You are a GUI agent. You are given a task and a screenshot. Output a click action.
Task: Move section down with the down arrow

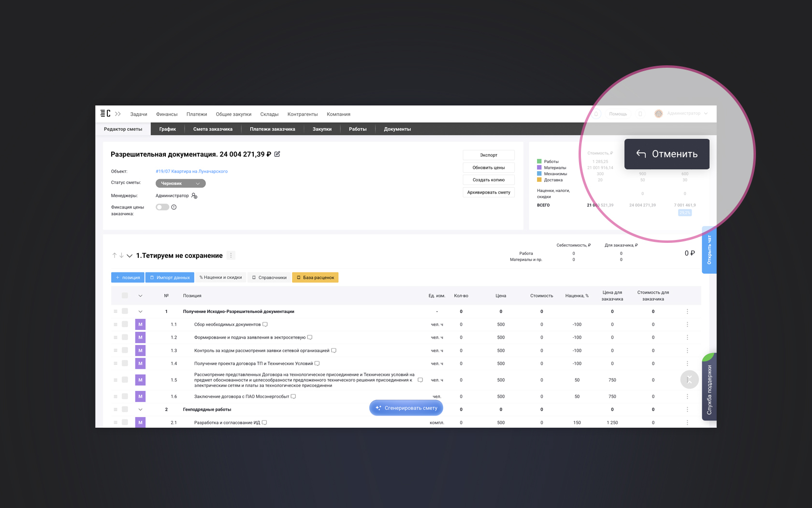coord(122,255)
